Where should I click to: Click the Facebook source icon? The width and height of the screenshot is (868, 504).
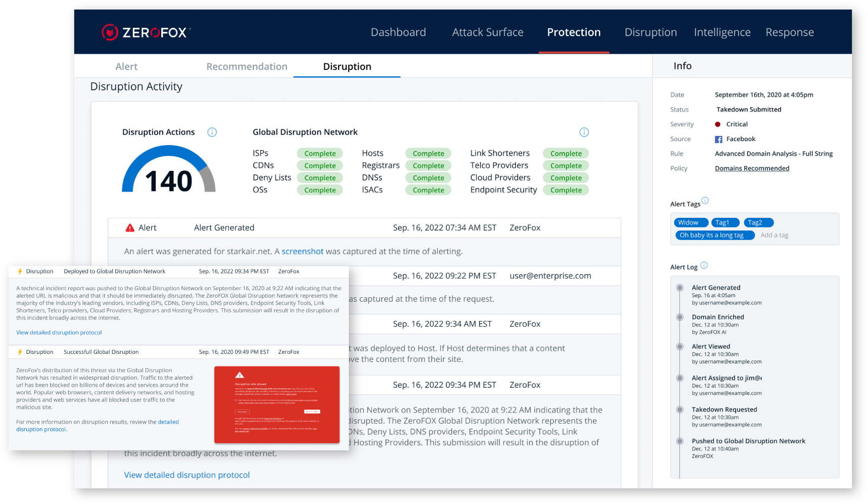(718, 140)
